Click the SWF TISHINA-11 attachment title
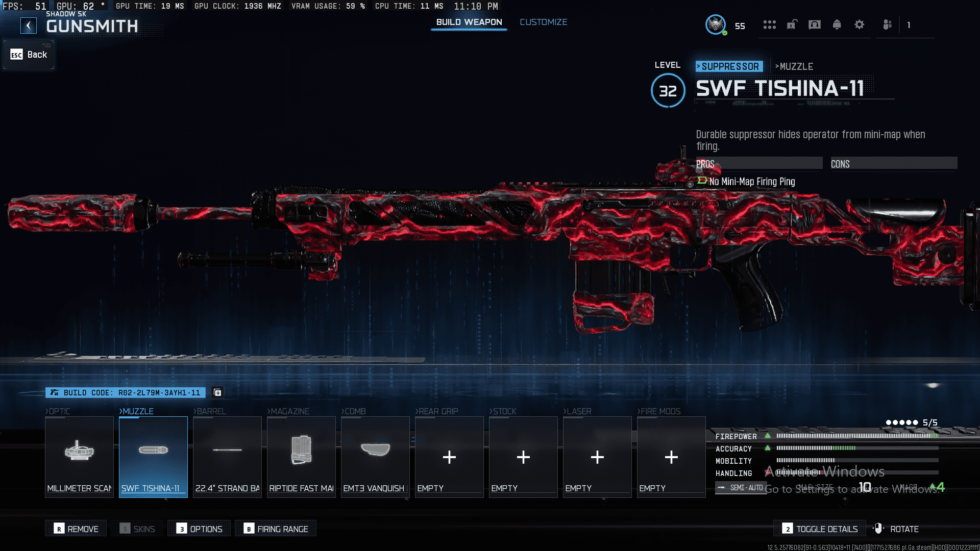Viewport: 980px width, 551px height. tap(780, 89)
